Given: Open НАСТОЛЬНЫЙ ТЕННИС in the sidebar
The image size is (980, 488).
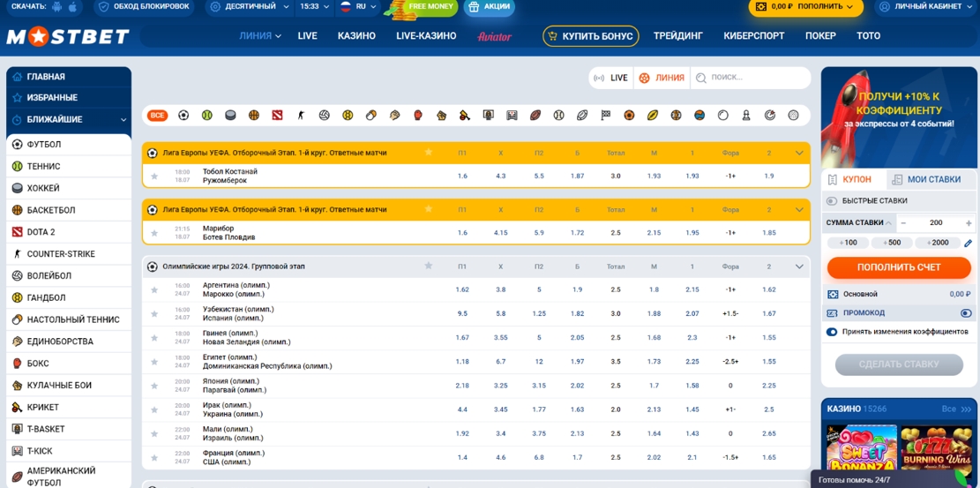Looking at the screenshot, I should (69, 319).
